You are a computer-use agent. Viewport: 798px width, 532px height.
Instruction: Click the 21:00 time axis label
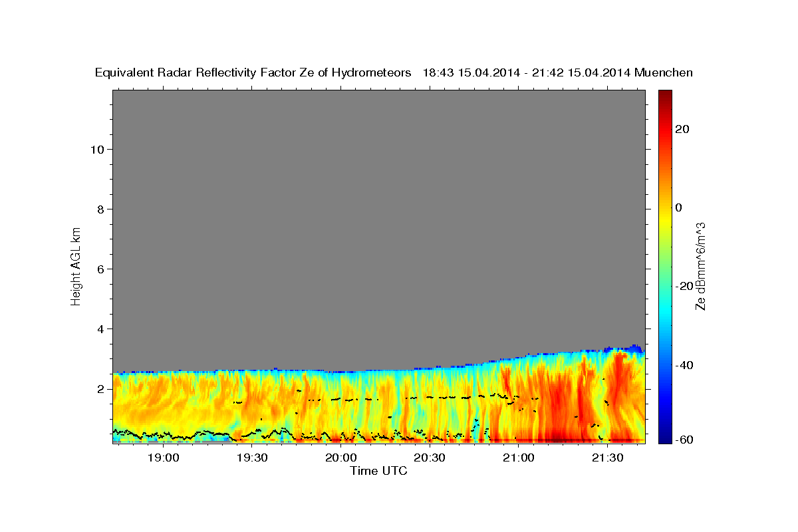[519, 458]
